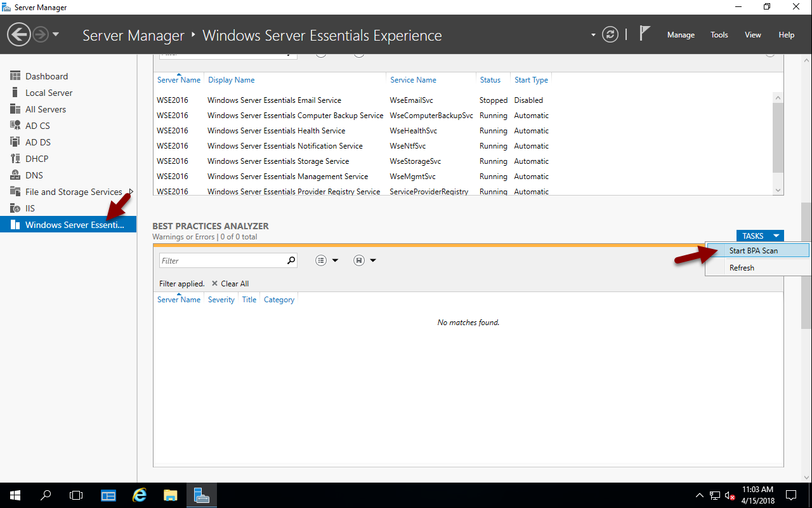Viewport: 812px width, 508px height.
Task: Sort services by Server Name column
Action: click(x=179, y=80)
